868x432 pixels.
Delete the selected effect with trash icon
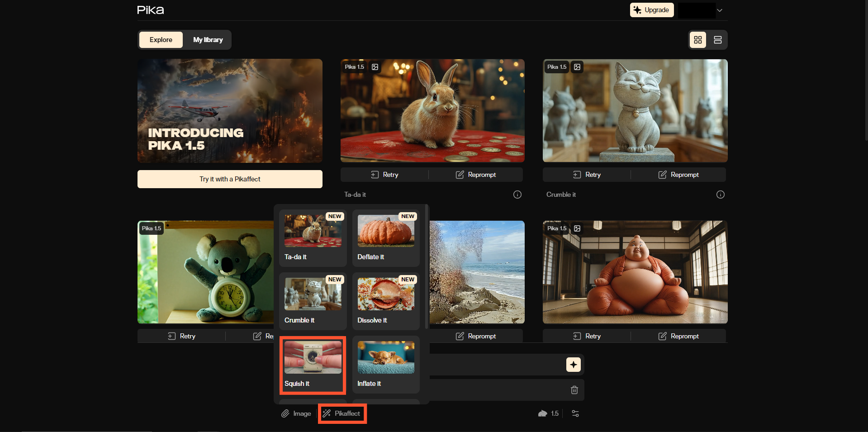[x=574, y=390]
